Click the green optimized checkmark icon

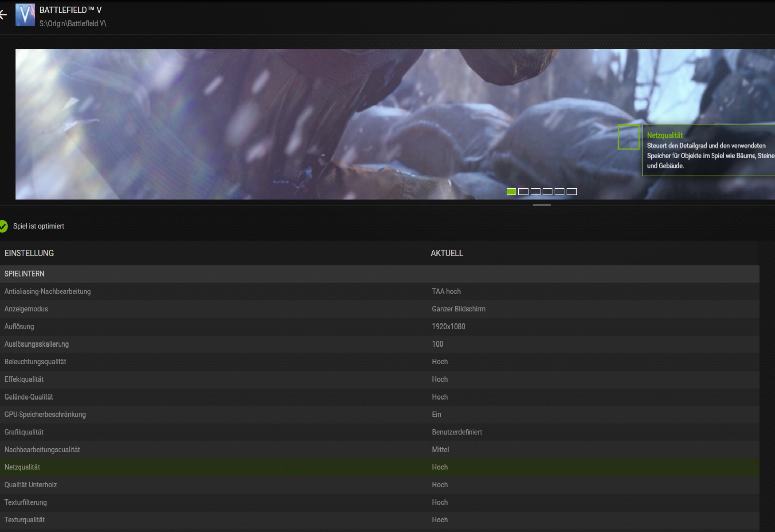4,226
